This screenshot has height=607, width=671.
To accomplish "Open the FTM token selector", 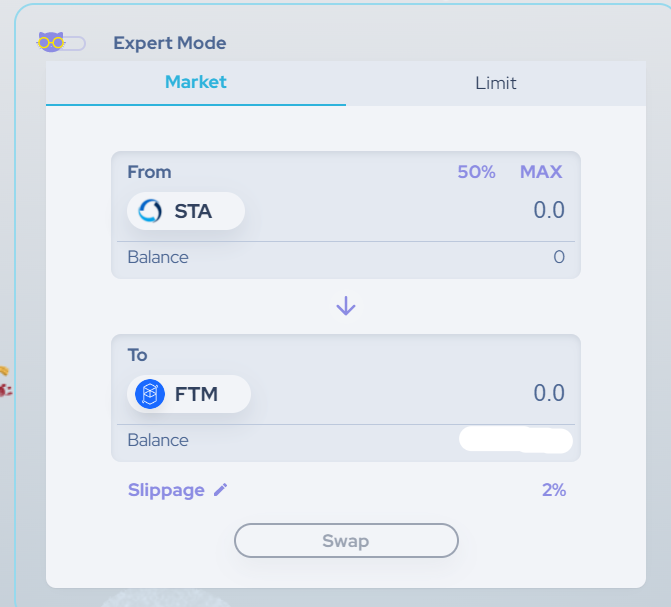I will point(189,394).
